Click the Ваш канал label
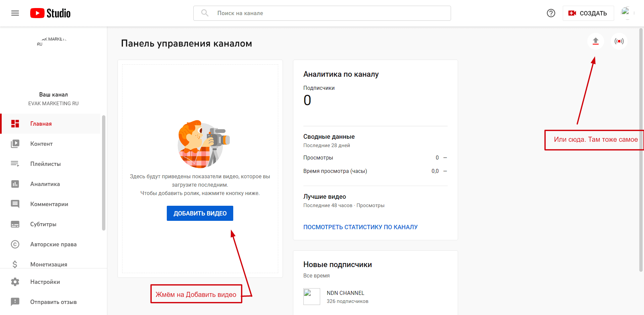 coord(53,94)
